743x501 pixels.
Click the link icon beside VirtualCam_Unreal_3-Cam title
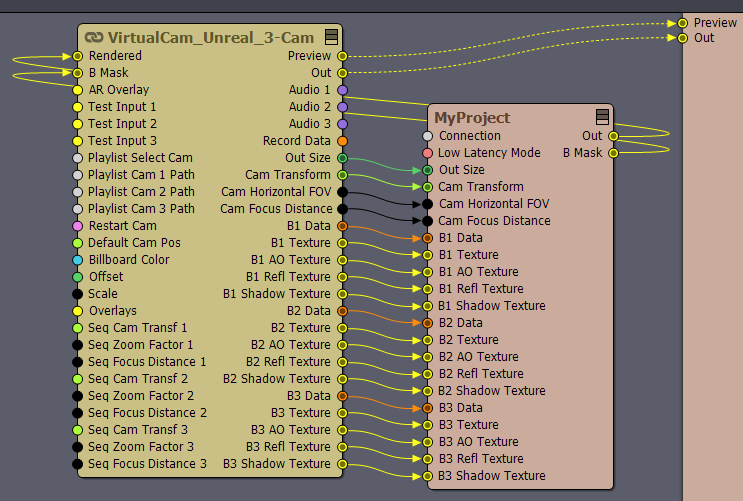click(x=93, y=37)
